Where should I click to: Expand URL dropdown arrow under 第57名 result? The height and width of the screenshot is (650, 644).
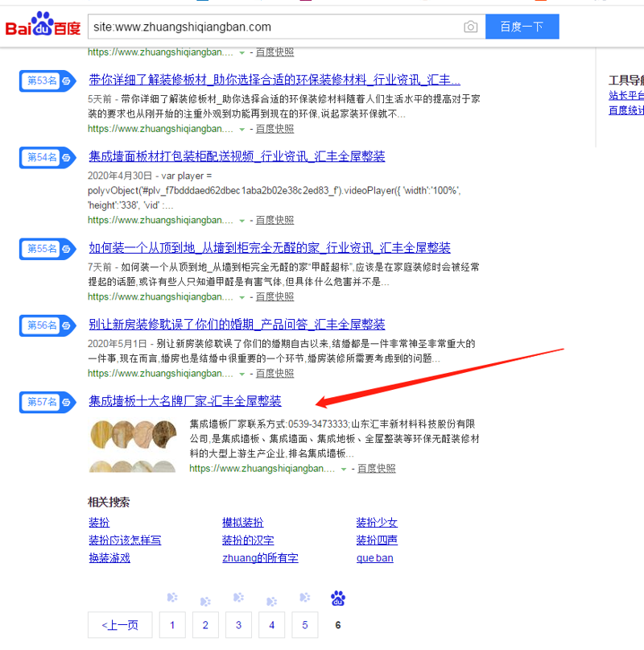click(344, 470)
